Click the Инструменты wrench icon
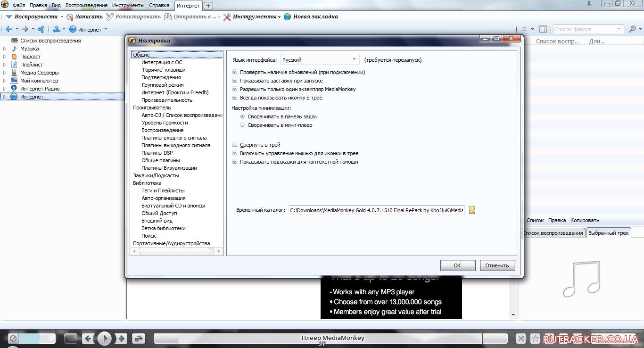Screen dimensions: 644x348 227,17
